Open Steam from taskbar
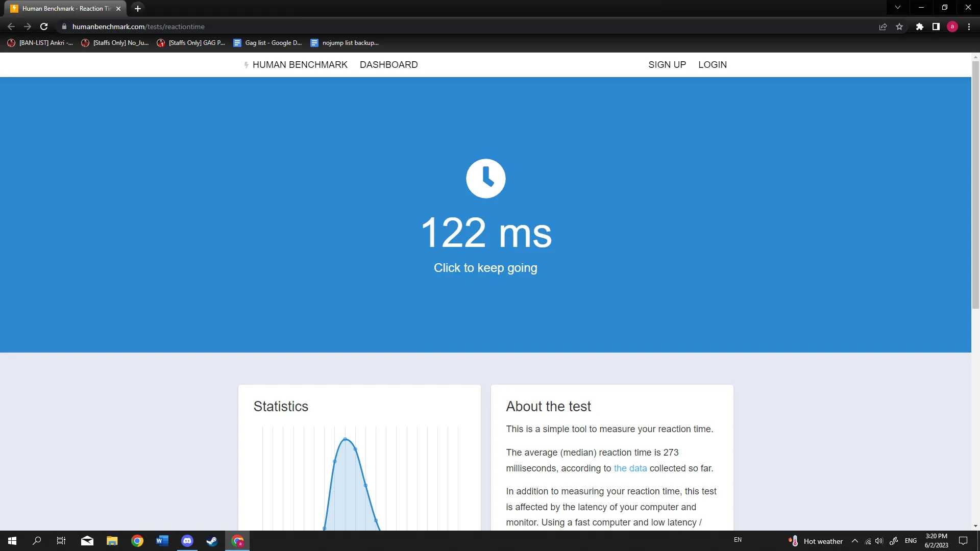Screen dimensions: 980x551 click(x=212, y=541)
